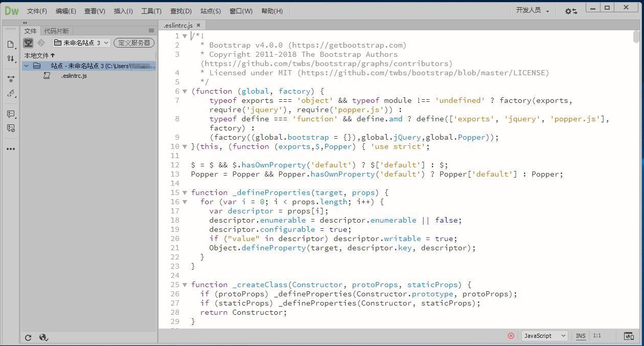Click the File Management up-down arrows icon

pos(10,58)
